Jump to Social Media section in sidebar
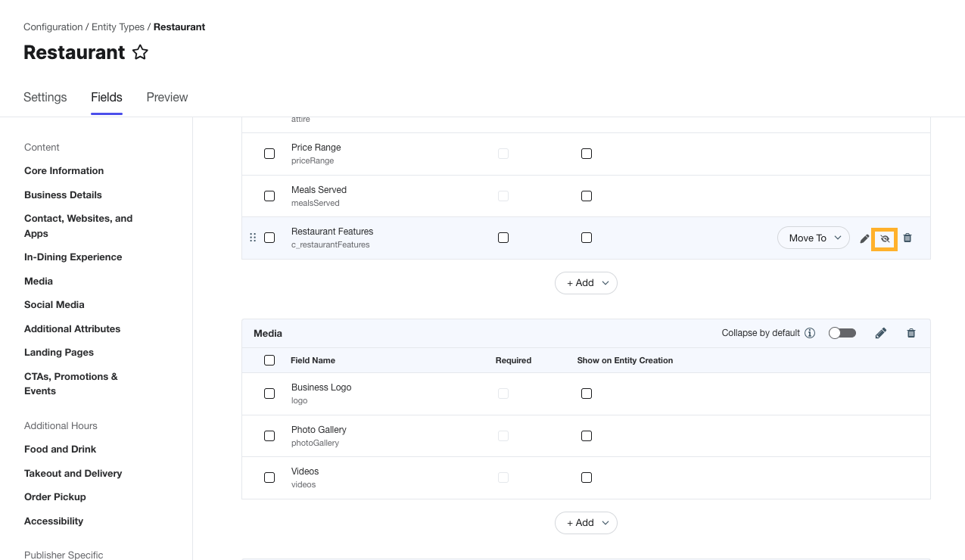The height and width of the screenshot is (560, 965). tap(54, 305)
